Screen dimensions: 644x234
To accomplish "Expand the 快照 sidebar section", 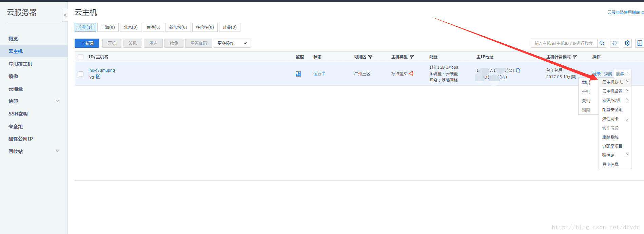I will coord(57,101).
